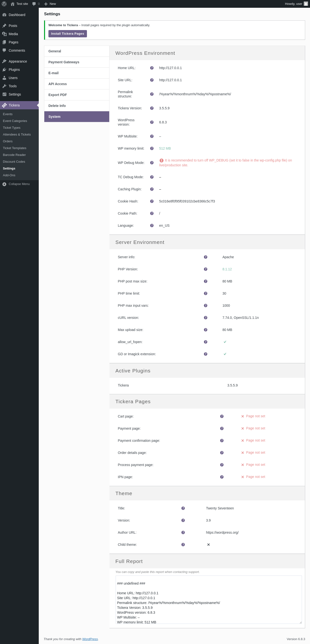Grab the Full Report textarea resize handle
The height and width of the screenshot is (644, 310).
click(300, 622)
